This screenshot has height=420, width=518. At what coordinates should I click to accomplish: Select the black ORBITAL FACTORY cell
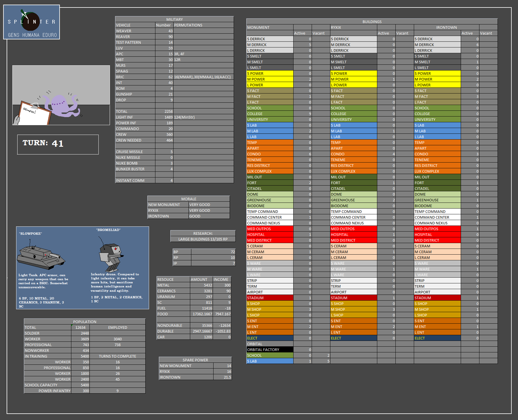(270, 350)
